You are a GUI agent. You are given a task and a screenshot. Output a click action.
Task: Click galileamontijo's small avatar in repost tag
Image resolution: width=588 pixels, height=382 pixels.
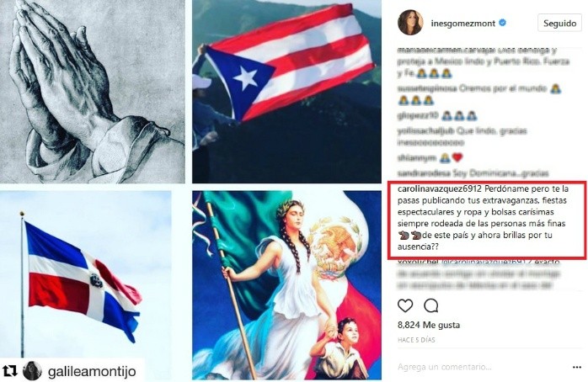[x=33, y=371]
